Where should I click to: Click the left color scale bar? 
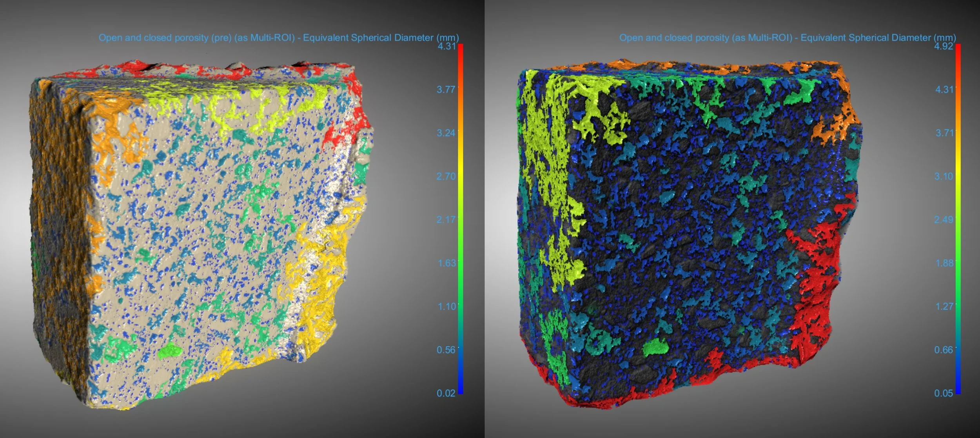pyautogui.click(x=461, y=219)
